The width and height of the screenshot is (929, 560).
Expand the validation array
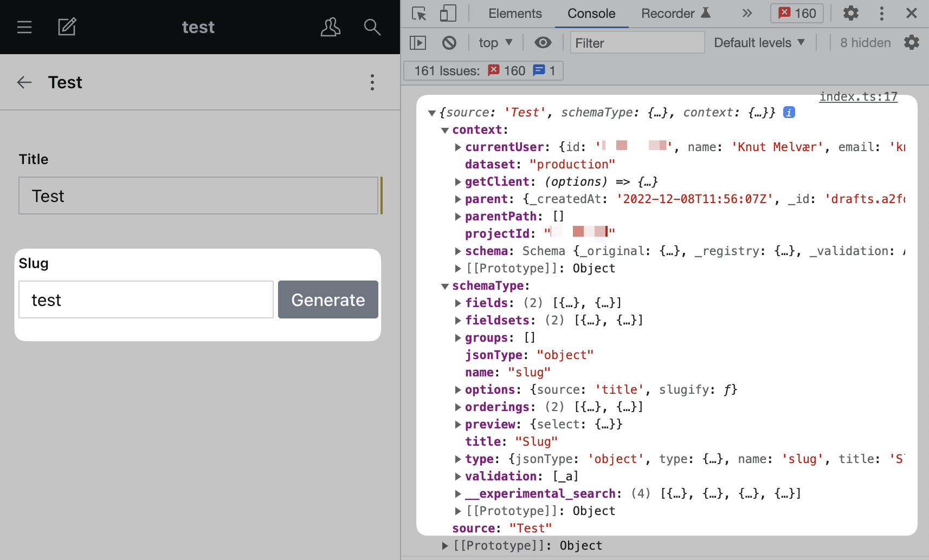(458, 477)
